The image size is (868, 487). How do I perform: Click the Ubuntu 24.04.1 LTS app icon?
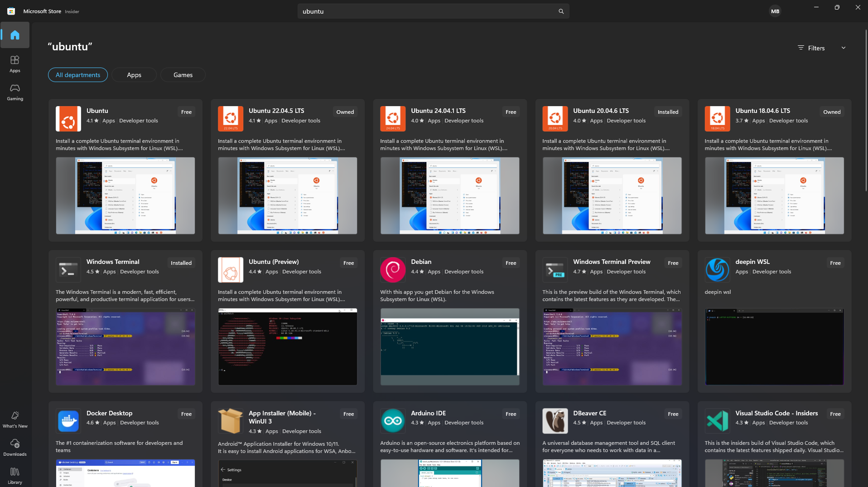point(393,119)
